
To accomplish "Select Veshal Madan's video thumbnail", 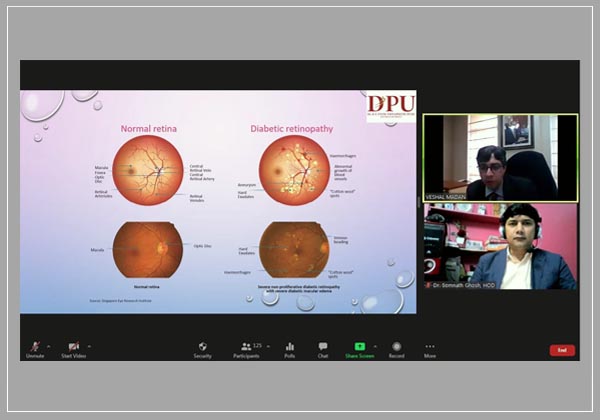I will pos(499,157).
